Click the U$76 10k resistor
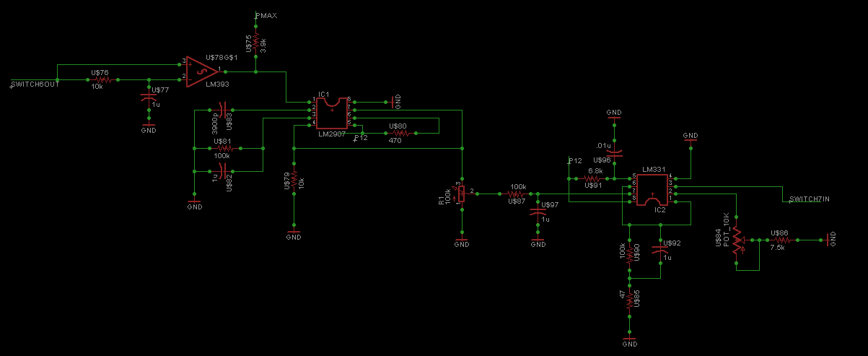Screen dimensions: 868x356 (100, 79)
